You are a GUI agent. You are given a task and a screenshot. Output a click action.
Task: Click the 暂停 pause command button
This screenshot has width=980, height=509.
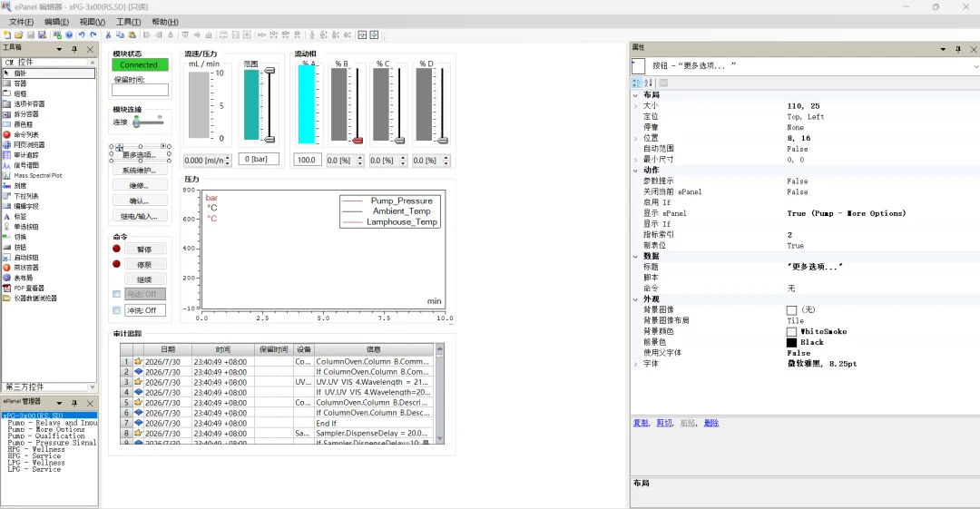pos(145,249)
